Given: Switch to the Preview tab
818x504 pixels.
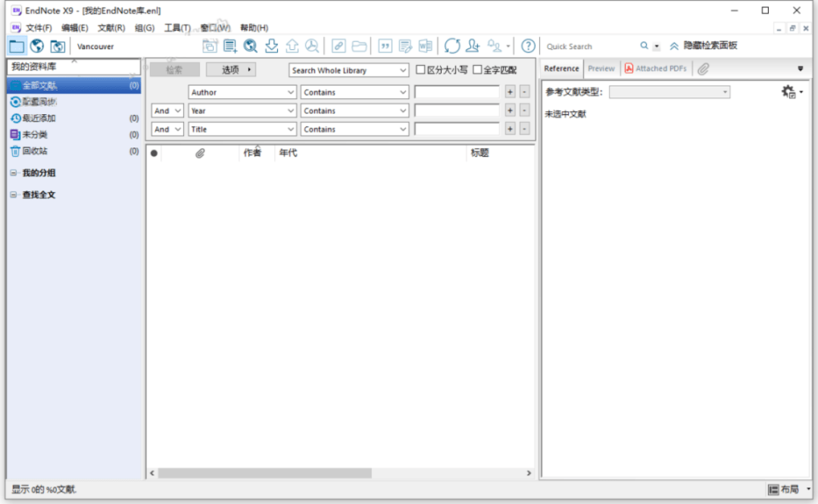Looking at the screenshot, I should pos(601,67).
